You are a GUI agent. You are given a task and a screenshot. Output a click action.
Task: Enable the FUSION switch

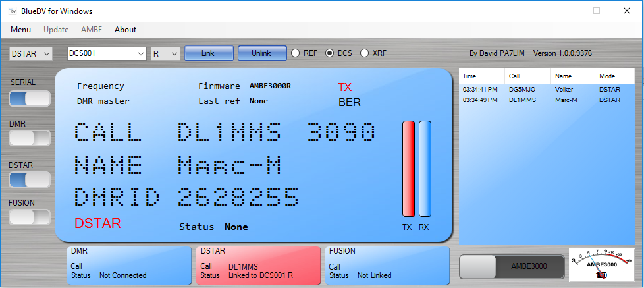pos(30,217)
